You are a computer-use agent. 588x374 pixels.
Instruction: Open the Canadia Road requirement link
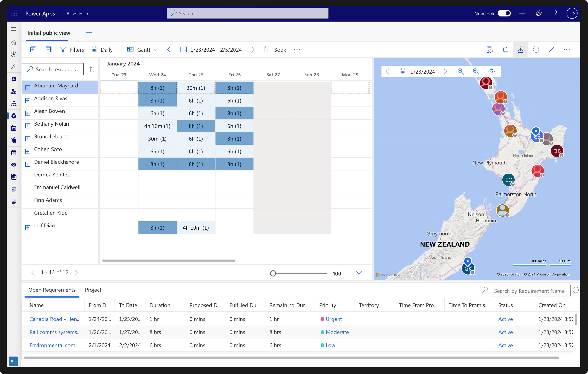[55, 319]
